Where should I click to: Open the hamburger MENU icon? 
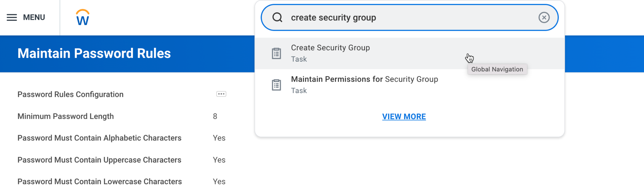[x=12, y=17]
